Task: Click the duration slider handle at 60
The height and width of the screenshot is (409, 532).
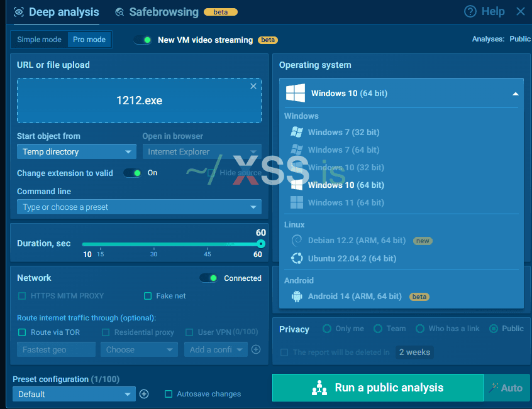Action: click(x=260, y=244)
